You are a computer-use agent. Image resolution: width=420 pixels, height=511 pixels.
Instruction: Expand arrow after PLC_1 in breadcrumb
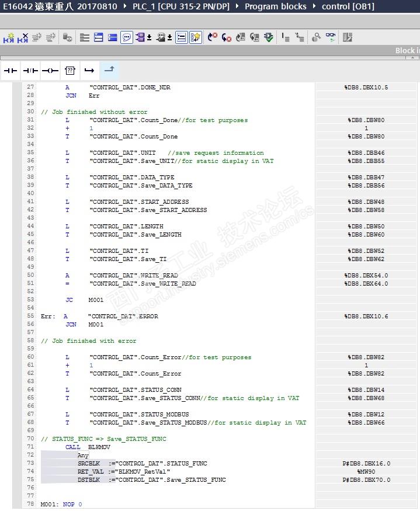point(237,6)
